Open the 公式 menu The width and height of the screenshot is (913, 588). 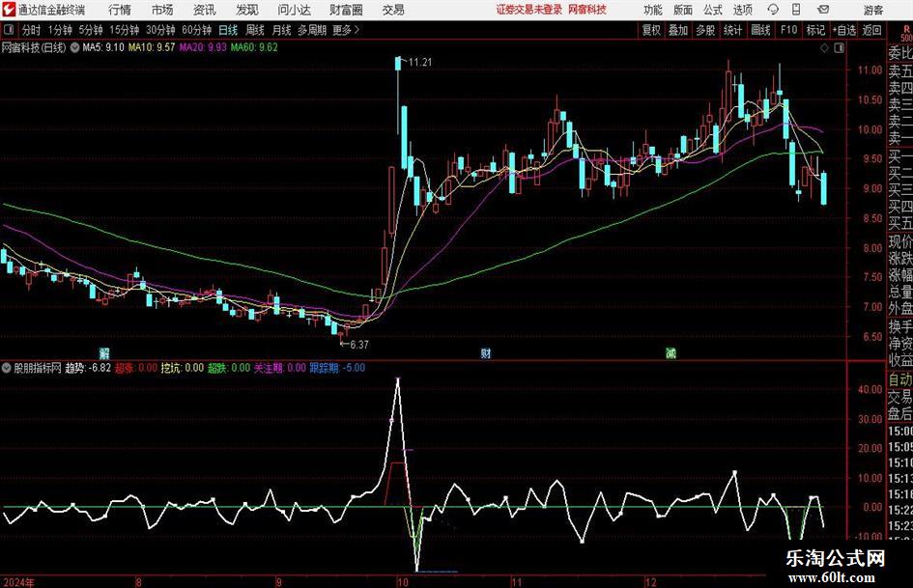point(713,10)
